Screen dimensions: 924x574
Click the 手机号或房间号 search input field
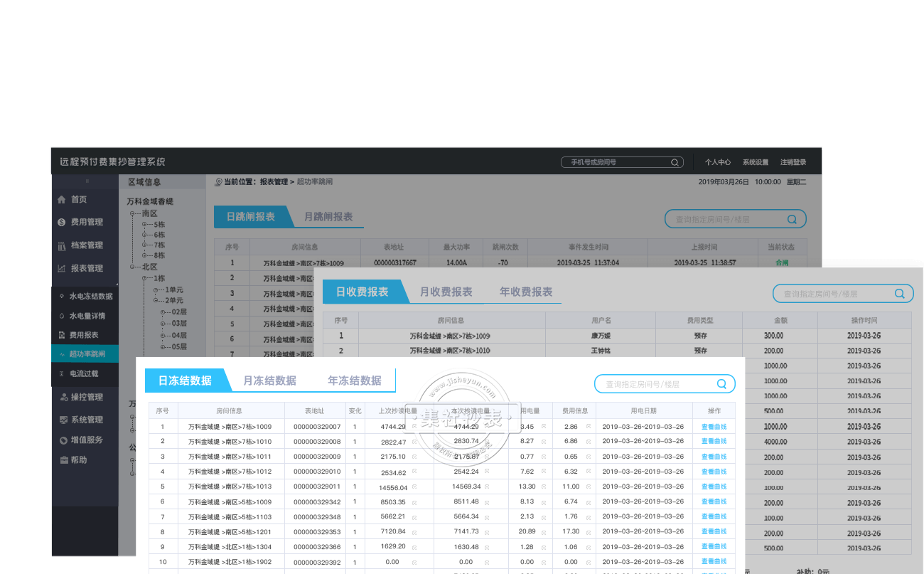(x=615, y=162)
